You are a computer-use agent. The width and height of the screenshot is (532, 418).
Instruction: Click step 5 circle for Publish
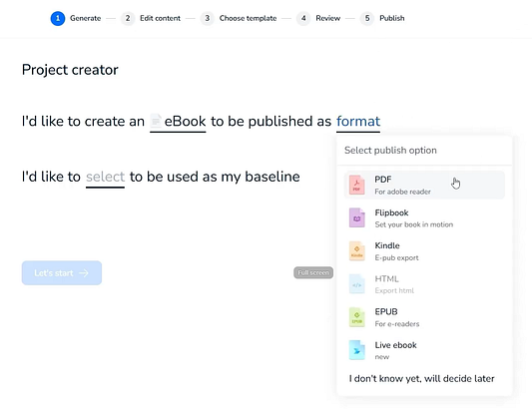[x=367, y=18]
